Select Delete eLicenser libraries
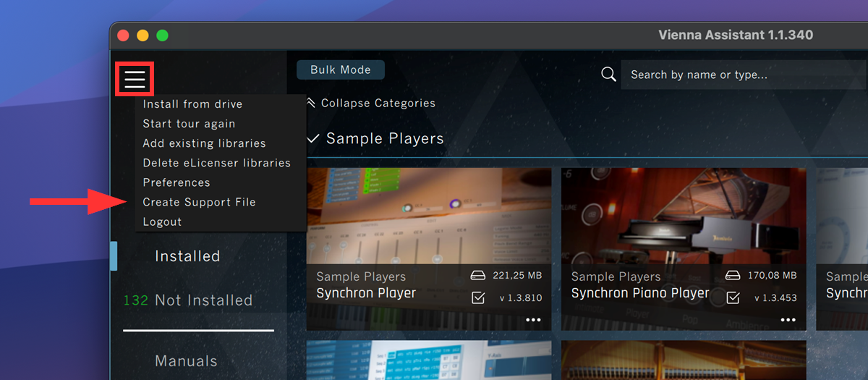This screenshot has height=380, width=868. 216,163
